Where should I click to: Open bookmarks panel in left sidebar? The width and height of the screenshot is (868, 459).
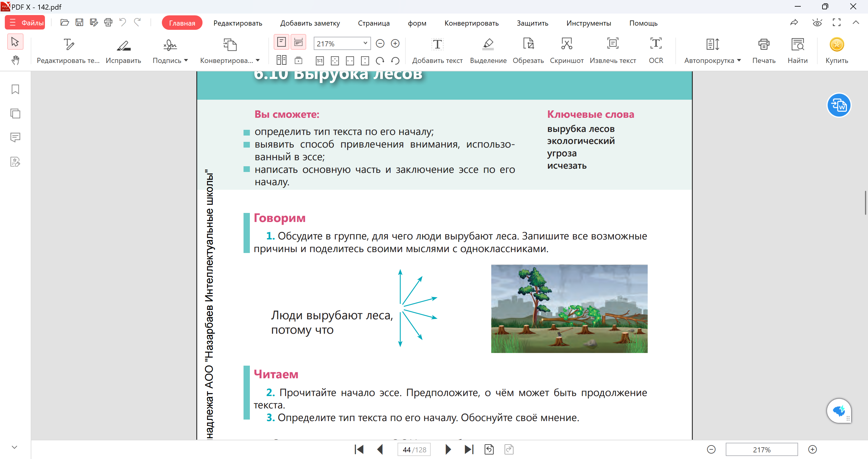pyautogui.click(x=15, y=89)
